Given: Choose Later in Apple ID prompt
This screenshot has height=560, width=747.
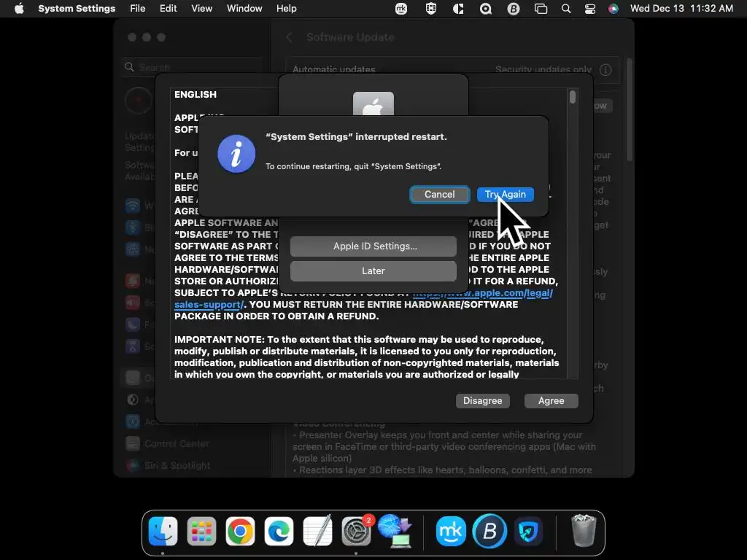Looking at the screenshot, I should (x=373, y=271).
